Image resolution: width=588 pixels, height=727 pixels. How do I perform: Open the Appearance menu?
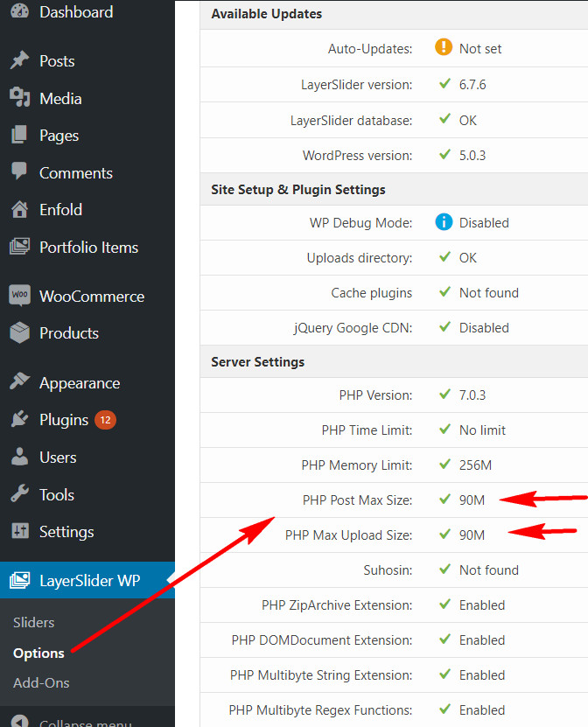(80, 383)
